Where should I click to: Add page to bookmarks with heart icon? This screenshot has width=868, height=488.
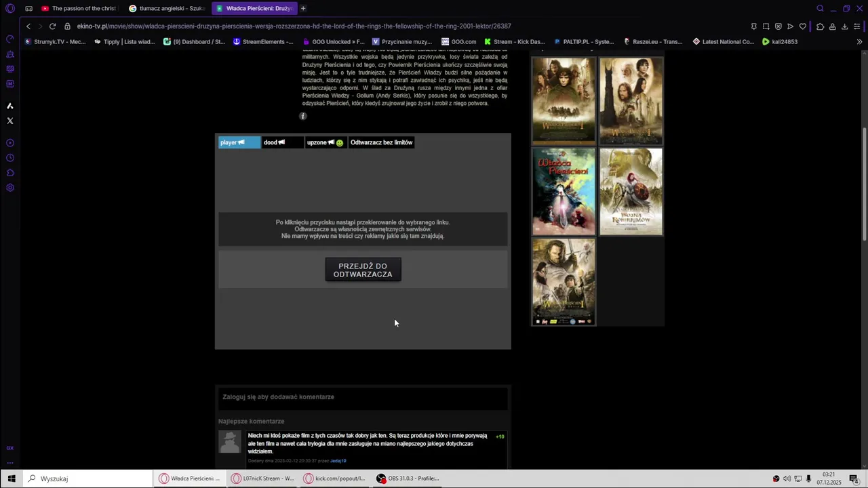[802, 26]
